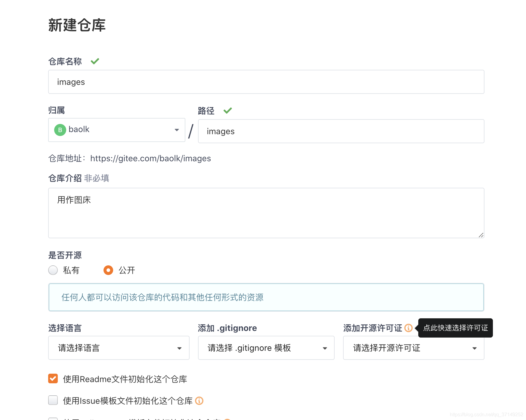Viewport: 526px width, 420px height.
Task: Click the 非必填 hint text
Action: point(97,178)
